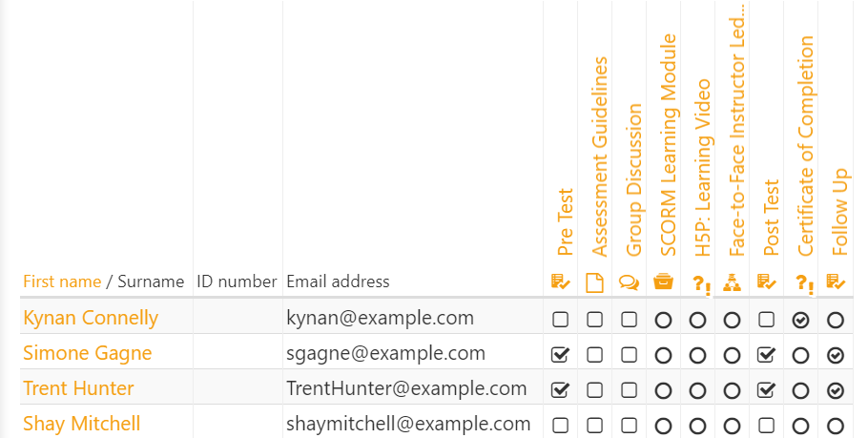Click the Post Test quiz icon
The height and width of the screenshot is (438, 868).
coord(766,282)
